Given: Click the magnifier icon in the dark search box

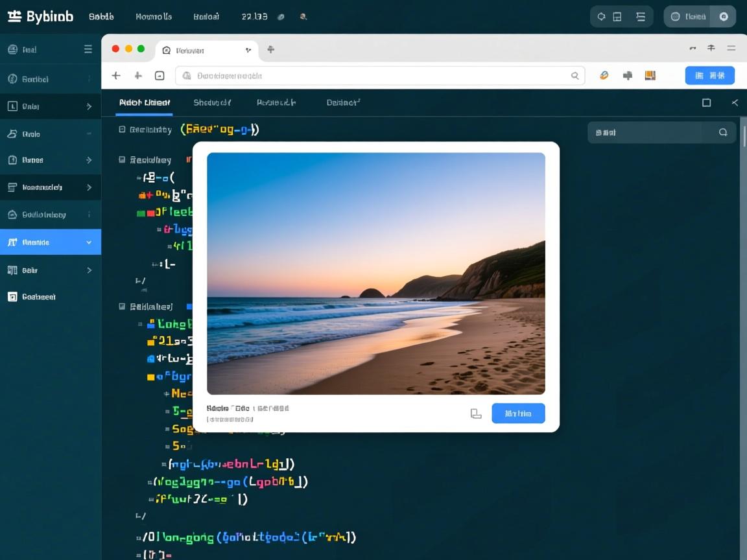Looking at the screenshot, I should [x=723, y=132].
